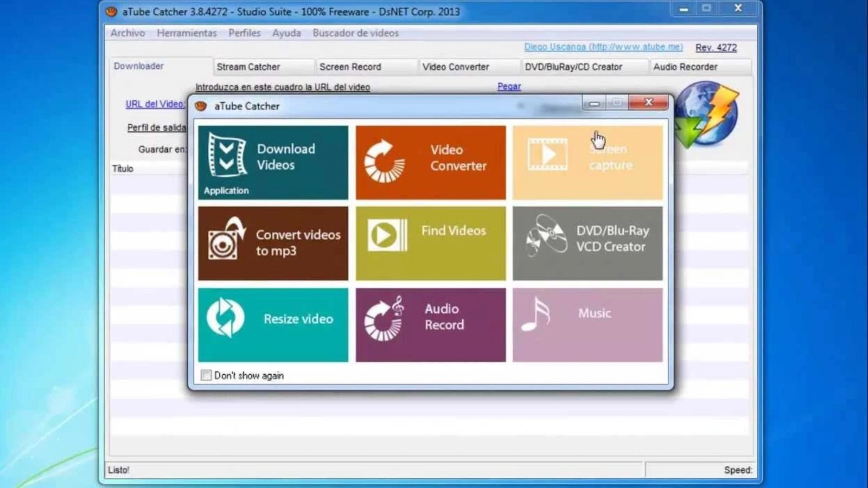The image size is (868, 488).
Task: Click the Guardar en: label
Action: [162, 149]
